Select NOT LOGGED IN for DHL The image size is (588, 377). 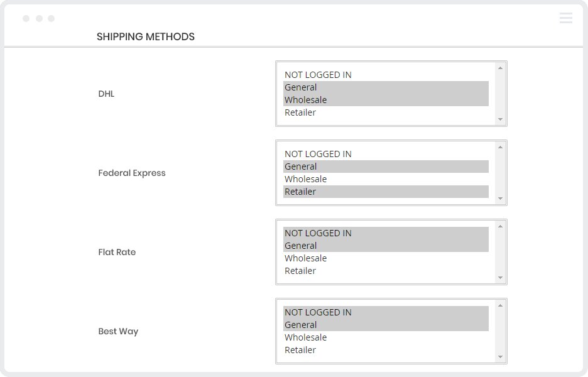click(318, 75)
